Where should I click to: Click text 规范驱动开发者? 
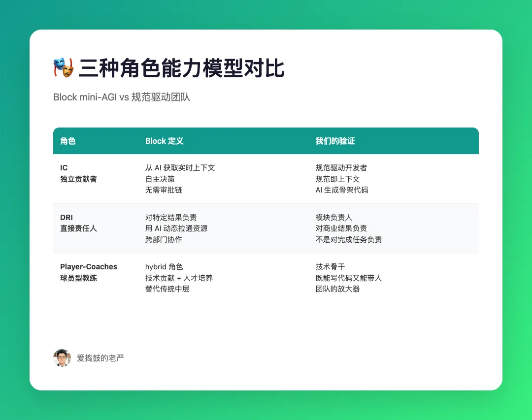pyautogui.click(x=341, y=167)
